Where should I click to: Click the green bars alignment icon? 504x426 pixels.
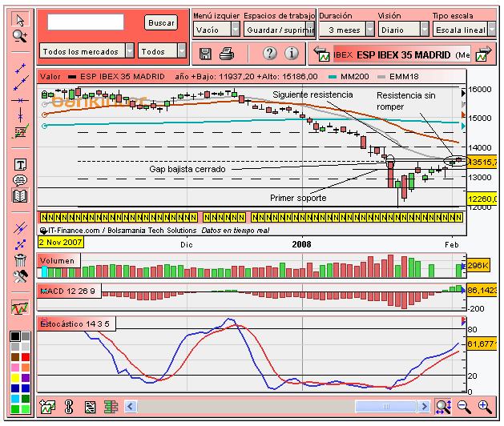111,407
